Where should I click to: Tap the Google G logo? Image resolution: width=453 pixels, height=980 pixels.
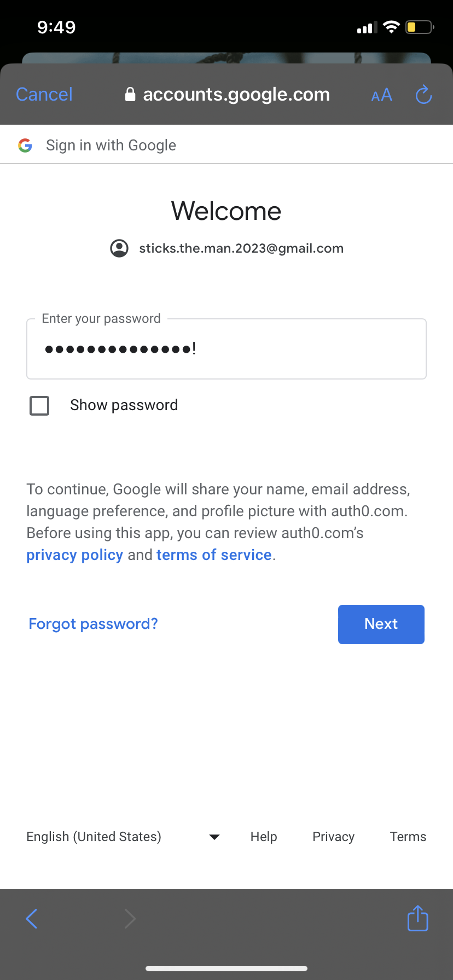click(25, 145)
